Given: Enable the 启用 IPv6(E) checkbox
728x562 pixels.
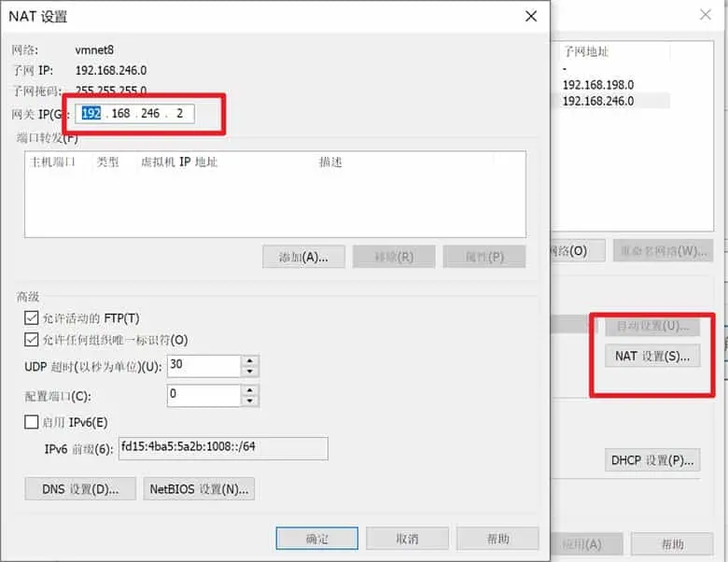Looking at the screenshot, I should pos(32,422).
